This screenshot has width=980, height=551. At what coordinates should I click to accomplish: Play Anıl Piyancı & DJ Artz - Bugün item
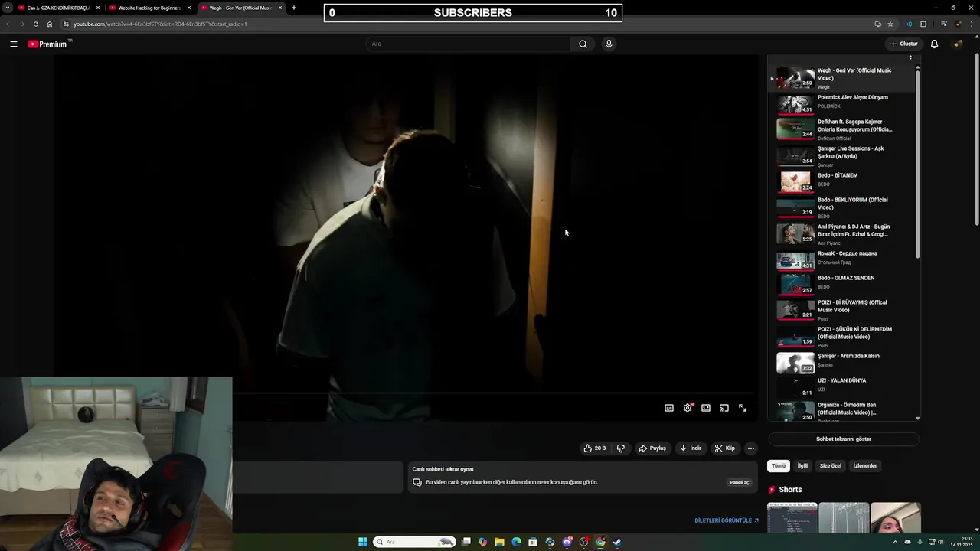(843, 234)
